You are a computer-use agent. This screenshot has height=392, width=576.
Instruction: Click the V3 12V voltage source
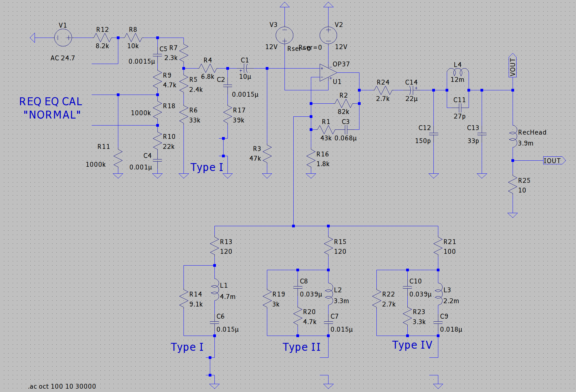tap(285, 35)
